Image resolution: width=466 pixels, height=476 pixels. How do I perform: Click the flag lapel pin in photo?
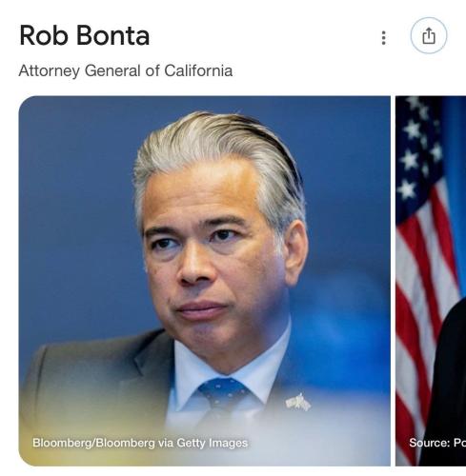click(298, 403)
